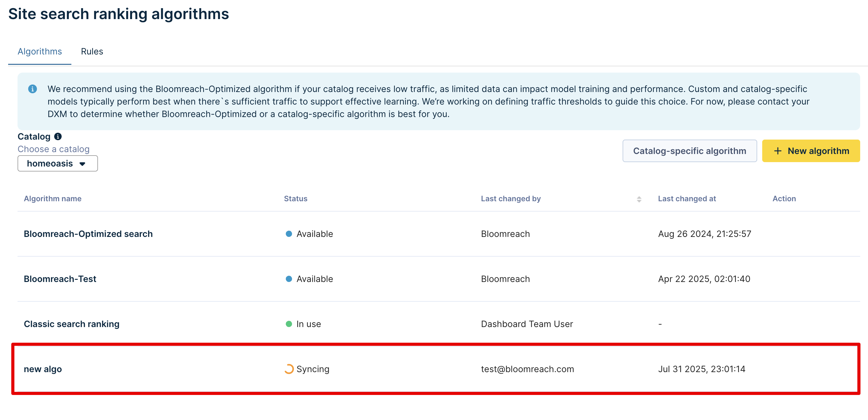Open the Classic search ranking algorithm
Viewport: 868px width, 420px height.
coord(71,324)
